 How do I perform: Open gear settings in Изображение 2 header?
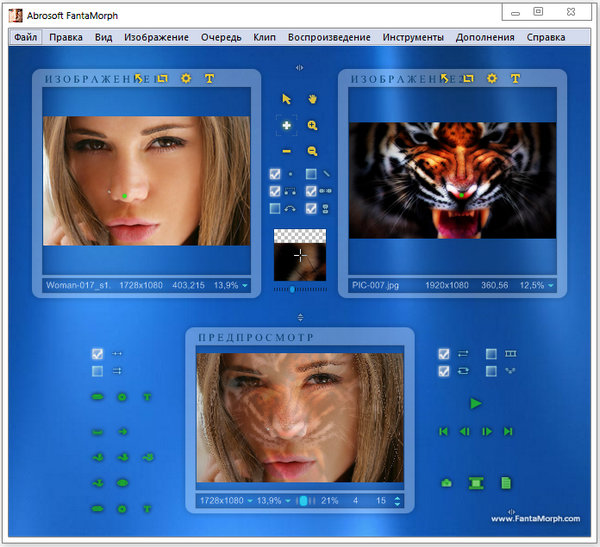click(x=492, y=78)
